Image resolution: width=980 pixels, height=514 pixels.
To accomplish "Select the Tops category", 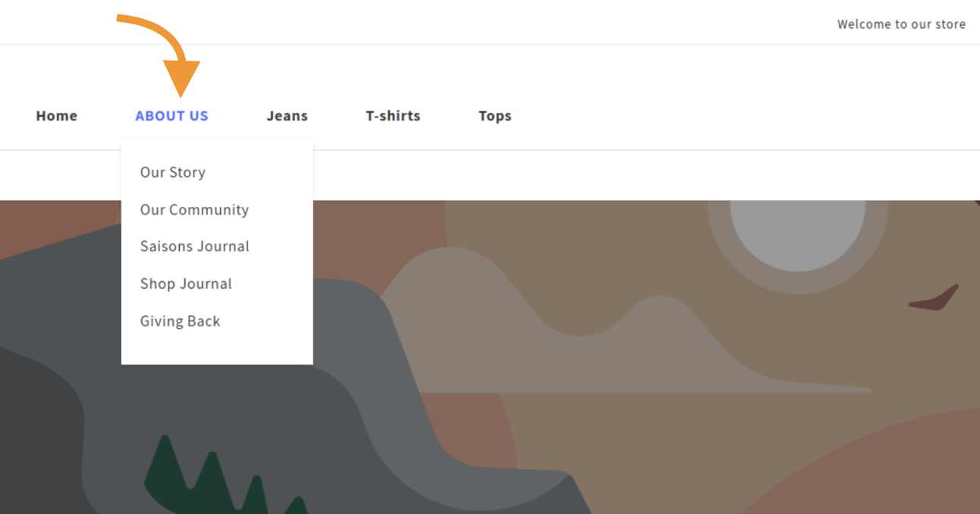I will click(495, 116).
